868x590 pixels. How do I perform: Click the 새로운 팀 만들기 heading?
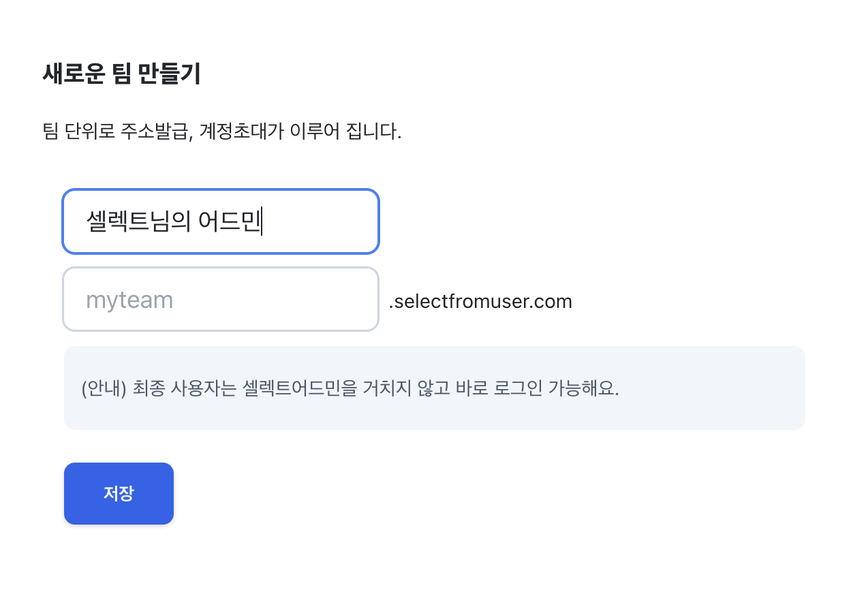tap(121, 74)
